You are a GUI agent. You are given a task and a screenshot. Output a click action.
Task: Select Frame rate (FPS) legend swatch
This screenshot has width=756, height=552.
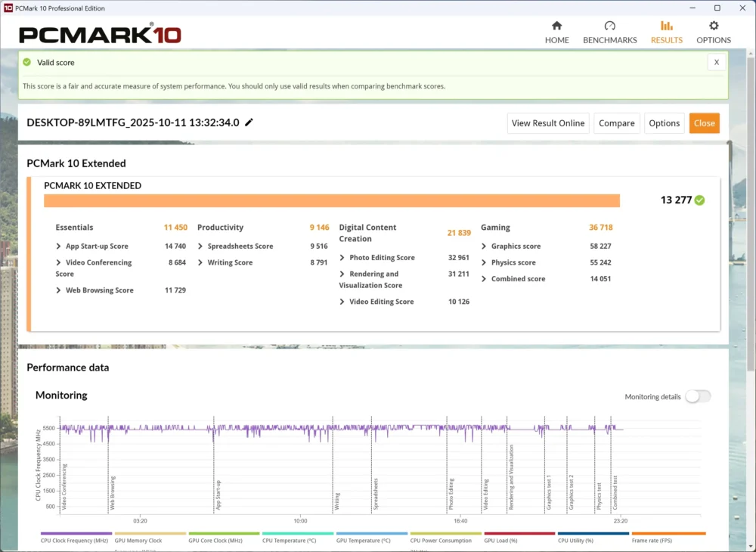click(x=668, y=533)
